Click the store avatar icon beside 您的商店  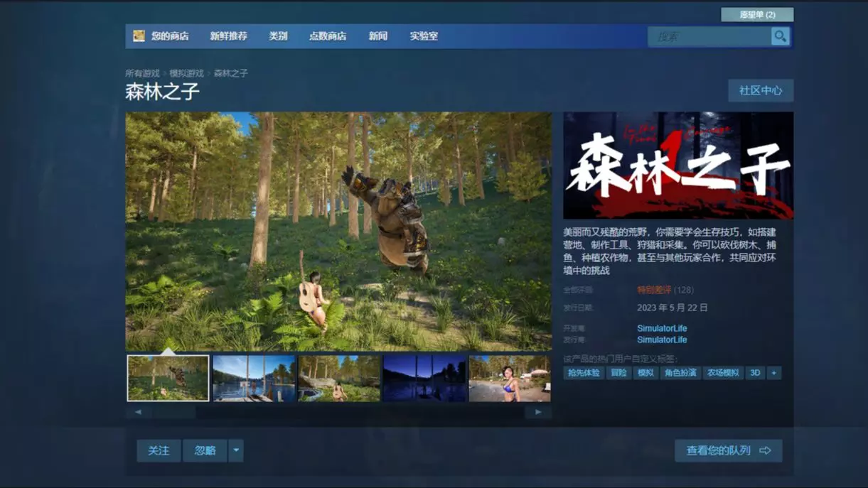coord(139,36)
